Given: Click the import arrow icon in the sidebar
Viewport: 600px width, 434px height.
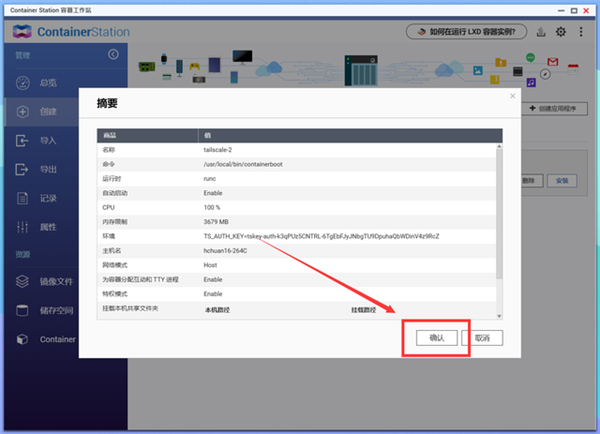Looking at the screenshot, I should (x=22, y=141).
